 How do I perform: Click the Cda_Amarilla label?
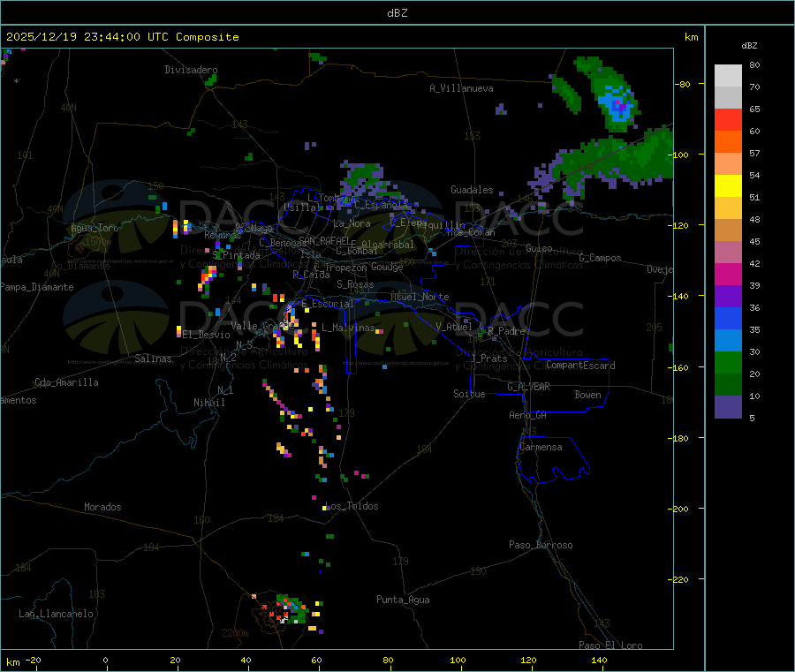(66, 382)
